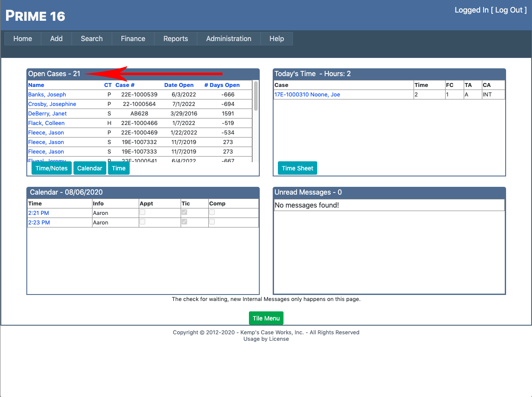
Task: Click the Log Out link
Action: (508, 10)
